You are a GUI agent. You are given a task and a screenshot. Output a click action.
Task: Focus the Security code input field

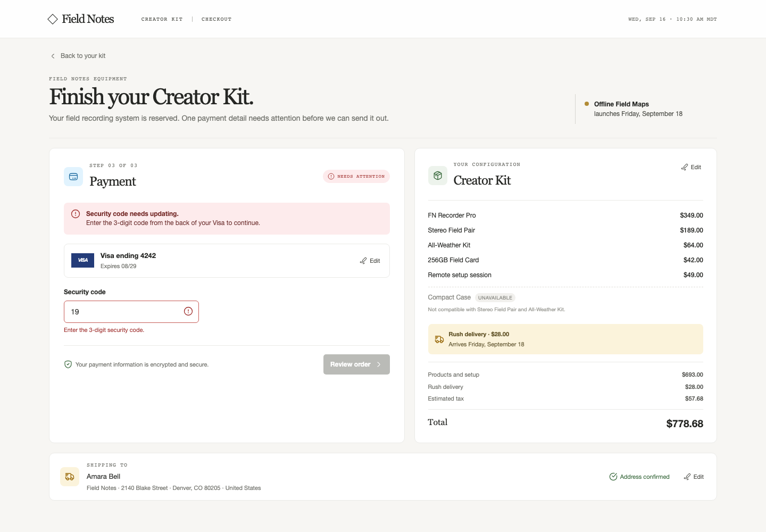click(x=131, y=312)
